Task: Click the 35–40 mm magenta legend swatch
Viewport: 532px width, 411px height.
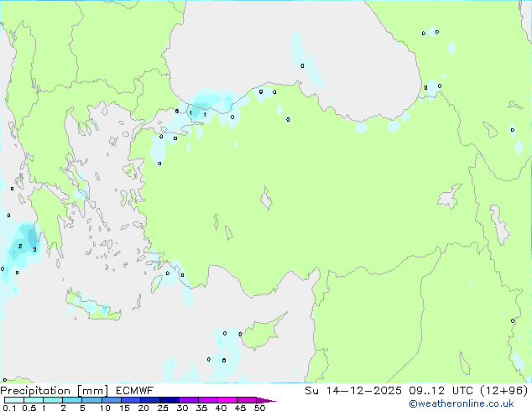Action: tap(207, 400)
